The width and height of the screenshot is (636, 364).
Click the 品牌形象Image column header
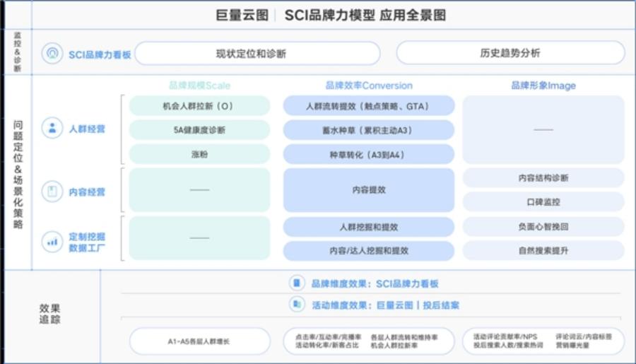[x=543, y=86]
